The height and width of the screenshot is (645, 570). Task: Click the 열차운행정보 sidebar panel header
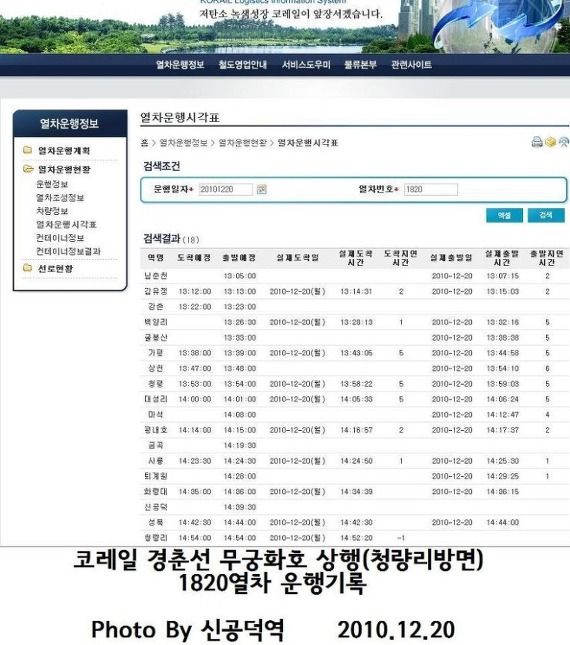70,123
